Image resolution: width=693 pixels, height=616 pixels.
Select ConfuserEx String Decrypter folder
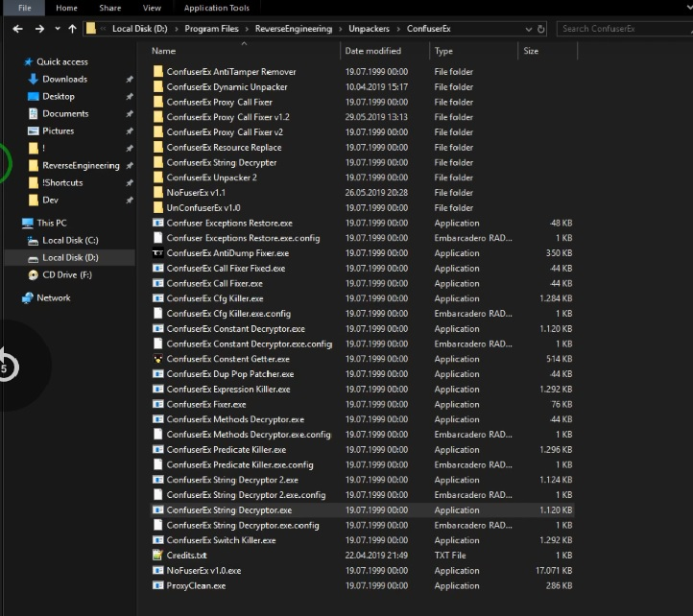(222, 162)
